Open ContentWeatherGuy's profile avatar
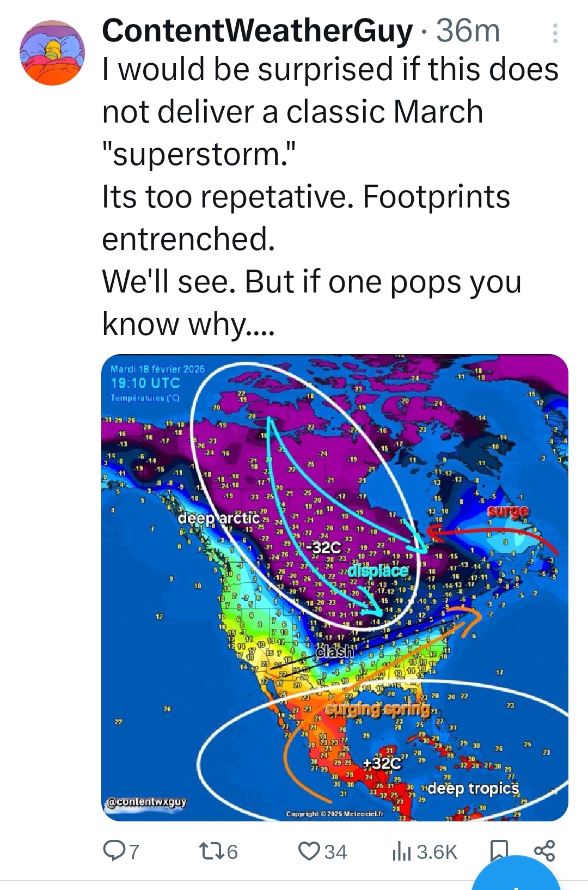This screenshot has width=588, height=890. 52,53
